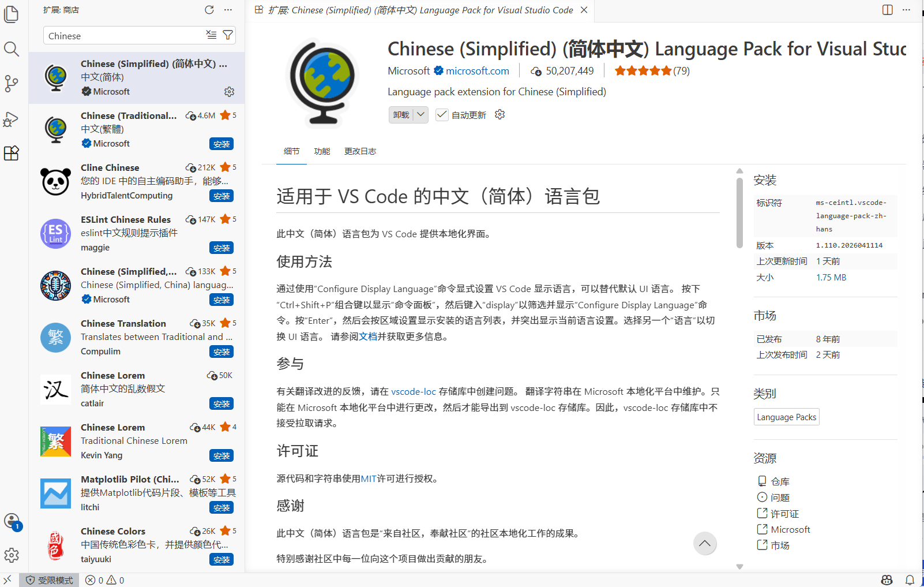
Task: Open the Manage gear at the bottom left
Action: click(x=12, y=555)
